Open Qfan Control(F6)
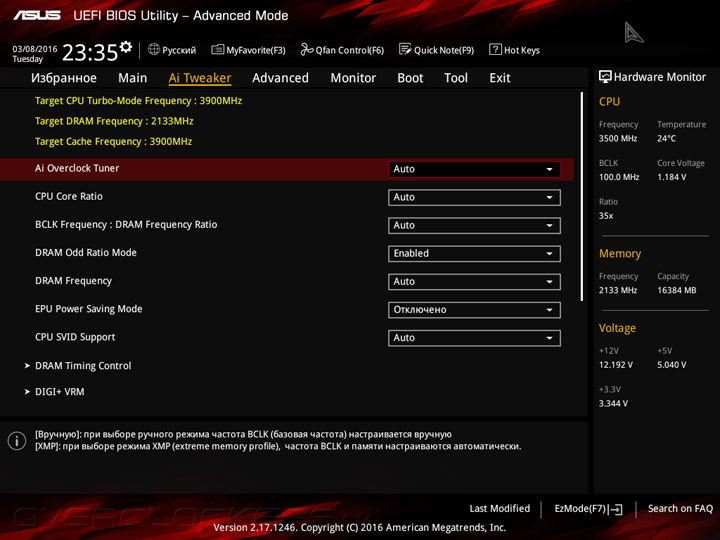Image resolution: width=720 pixels, height=540 pixels. click(x=342, y=50)
